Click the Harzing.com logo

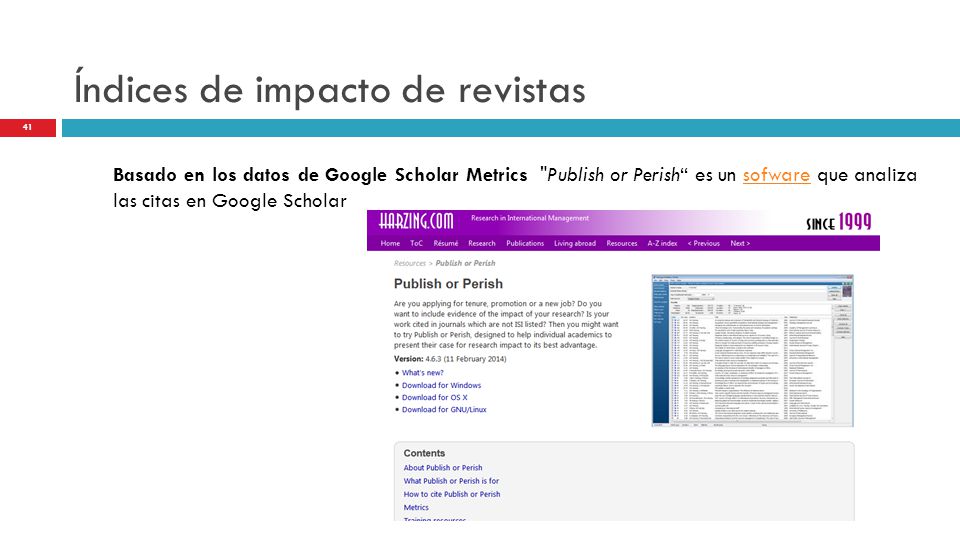click(x=416, y=221)
